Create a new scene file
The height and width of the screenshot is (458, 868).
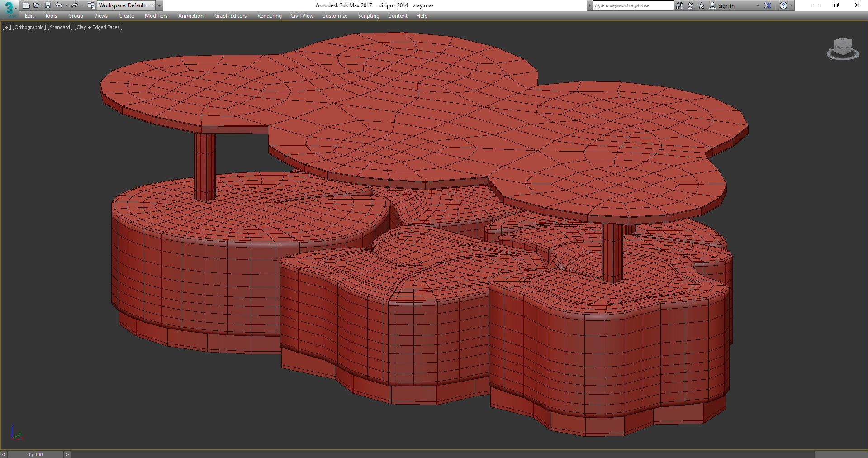point(26,5)
